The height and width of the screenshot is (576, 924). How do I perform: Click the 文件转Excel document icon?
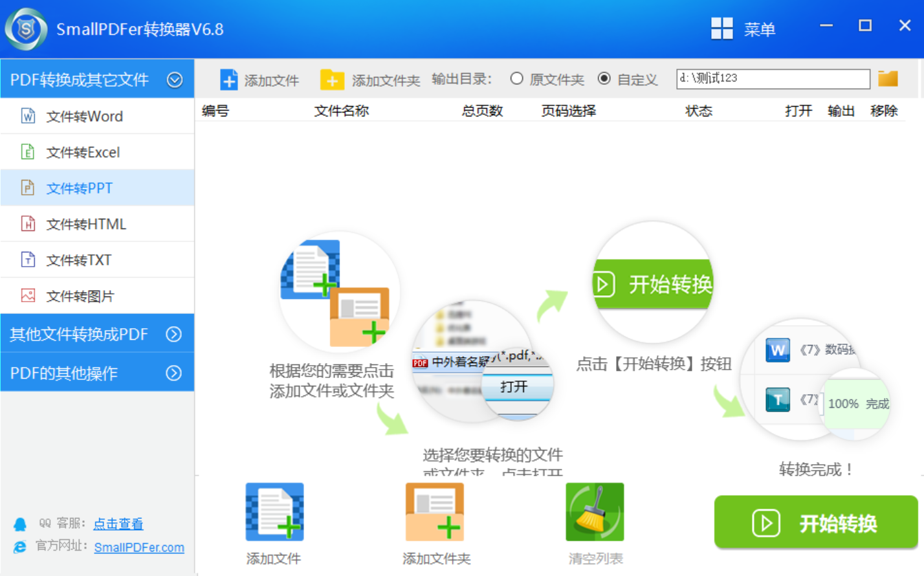[x=28, y=152]
